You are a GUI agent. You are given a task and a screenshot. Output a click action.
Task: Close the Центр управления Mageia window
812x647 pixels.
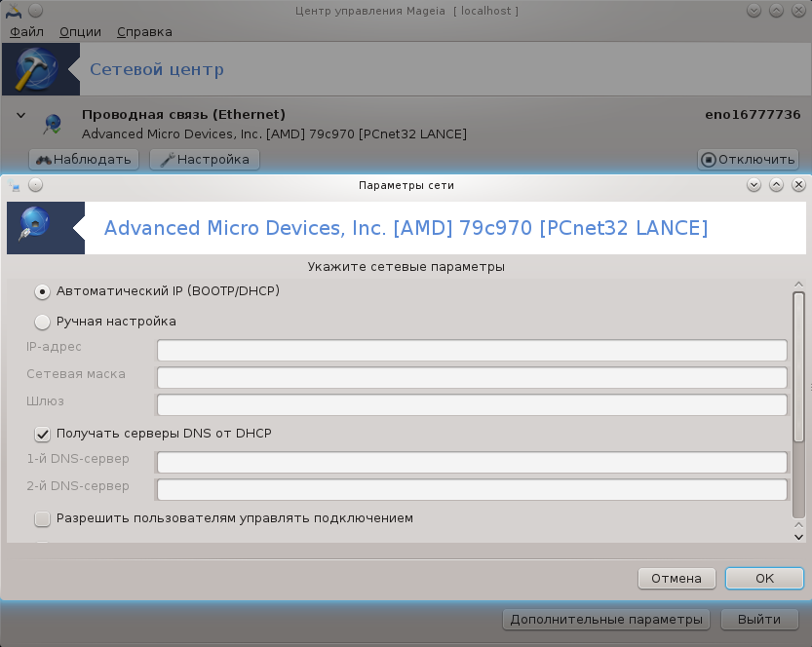click(799, 11)
